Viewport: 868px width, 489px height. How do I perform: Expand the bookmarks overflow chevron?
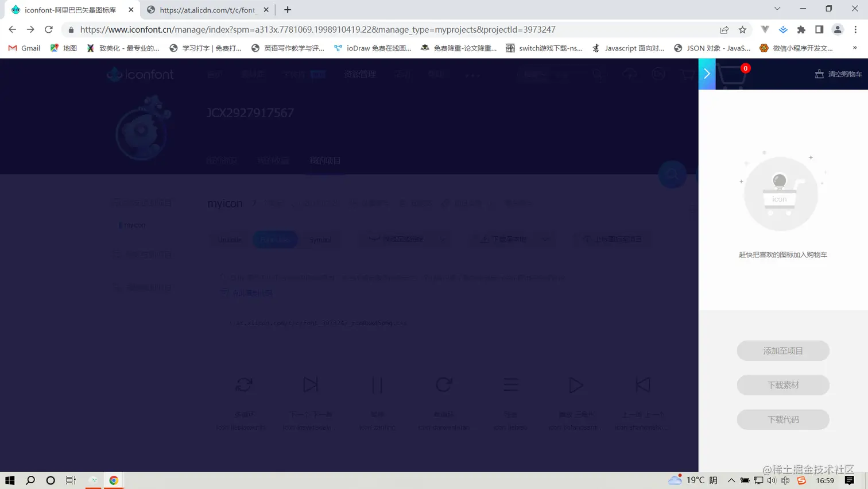coord(855,48)
